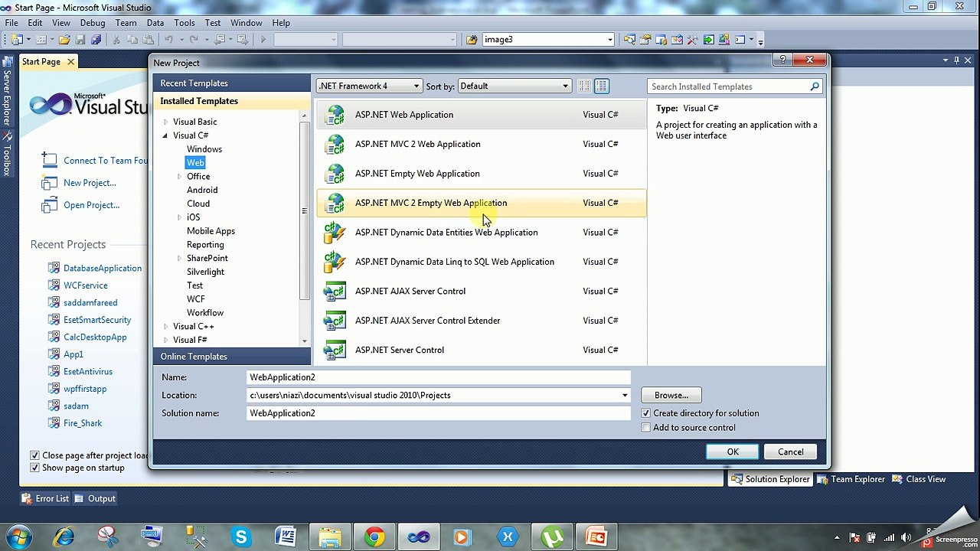Launch Skype from the taskbar
980x551 pixels.
coord(241,536)
